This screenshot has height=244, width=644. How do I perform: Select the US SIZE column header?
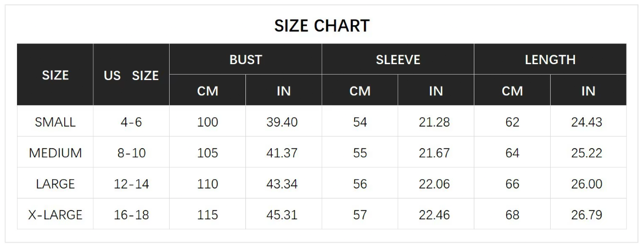(x=131, y=76)
